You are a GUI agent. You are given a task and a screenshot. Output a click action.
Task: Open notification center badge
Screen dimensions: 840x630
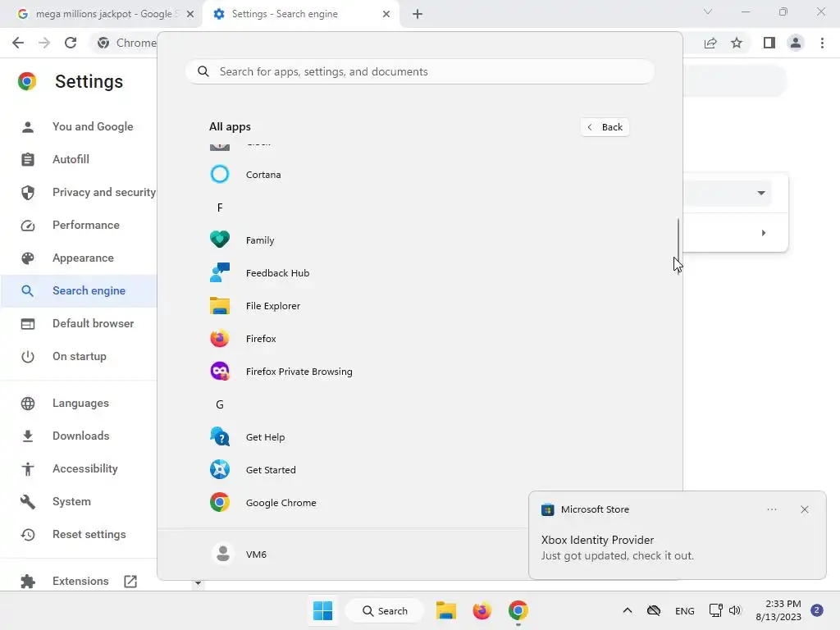(817, 610)
